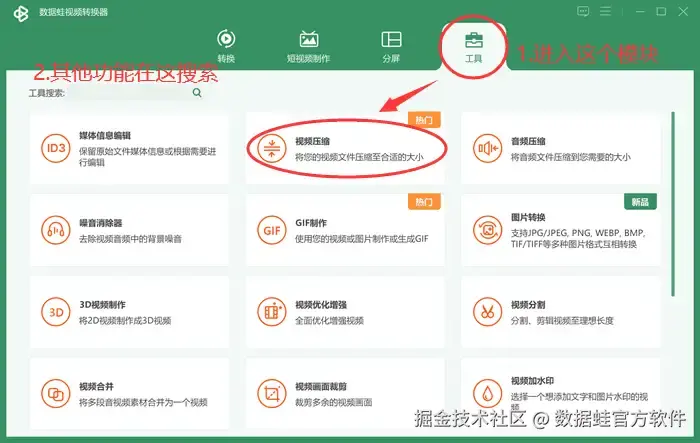Open 视频加水印 tool title
700x443 pixels.
point(533,381)
